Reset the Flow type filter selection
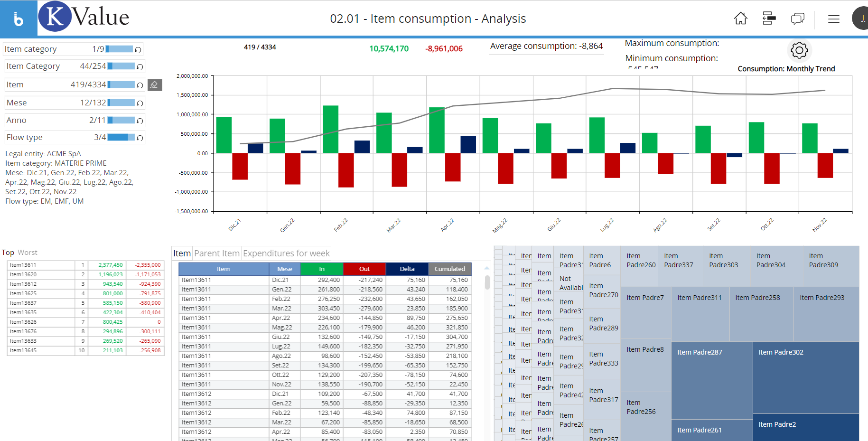The height and width of the screenshot is (441, 868). (x=140, y=138)
